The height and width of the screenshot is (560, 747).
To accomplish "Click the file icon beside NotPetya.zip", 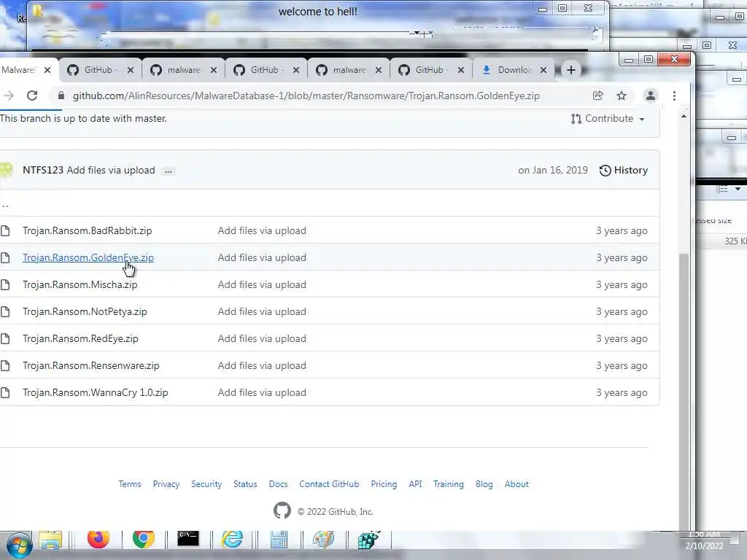I will point(5,312).
